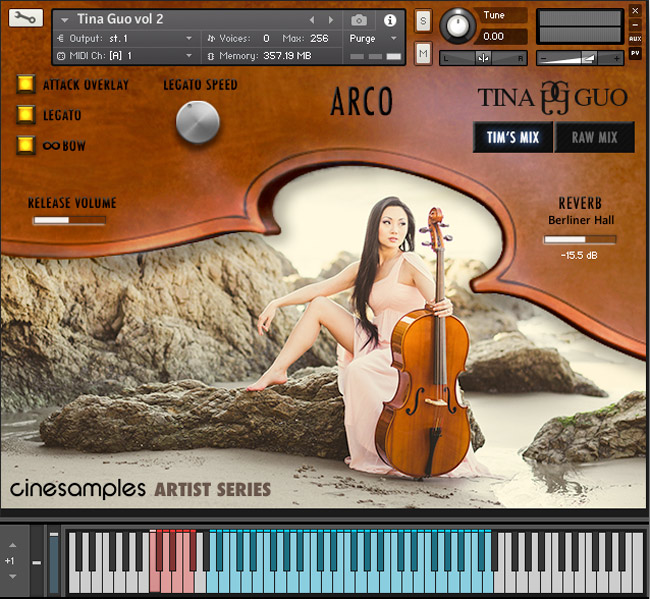The width and height of the screenshot is (650, 599).
Task: Click the ARCO articulation title
Action: coord(361,101)
